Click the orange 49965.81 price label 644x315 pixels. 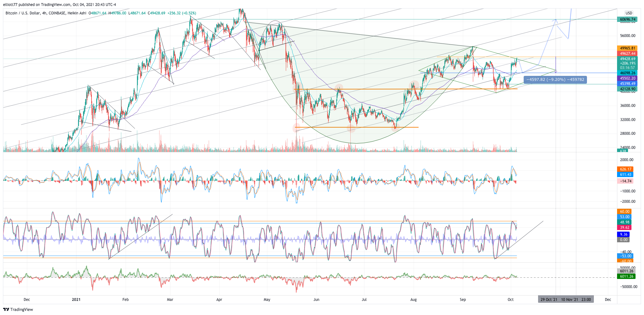(628, 48)
